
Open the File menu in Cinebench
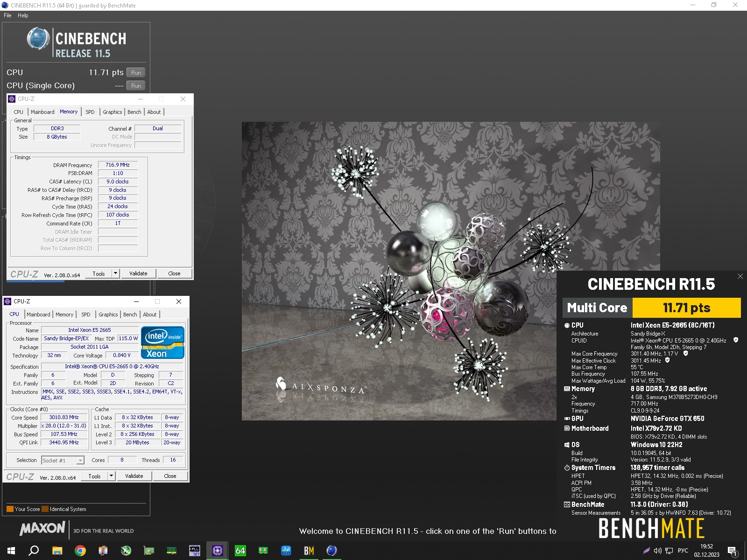[x=7, y=15]
